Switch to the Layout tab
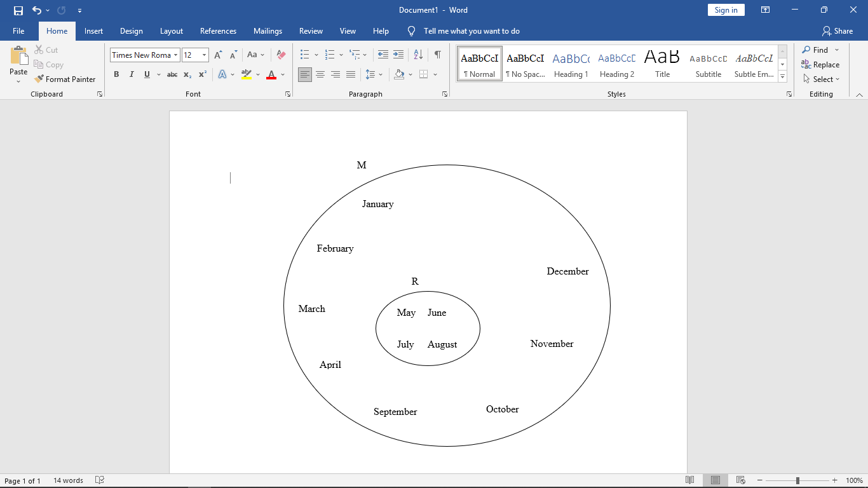This screenshot has width=868, height=488. pos(171,31)
